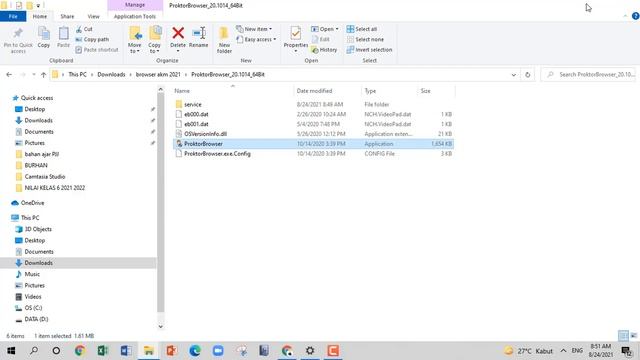Open Windows Start menu
Screen dimensions: 640x360
pos(11,351)
